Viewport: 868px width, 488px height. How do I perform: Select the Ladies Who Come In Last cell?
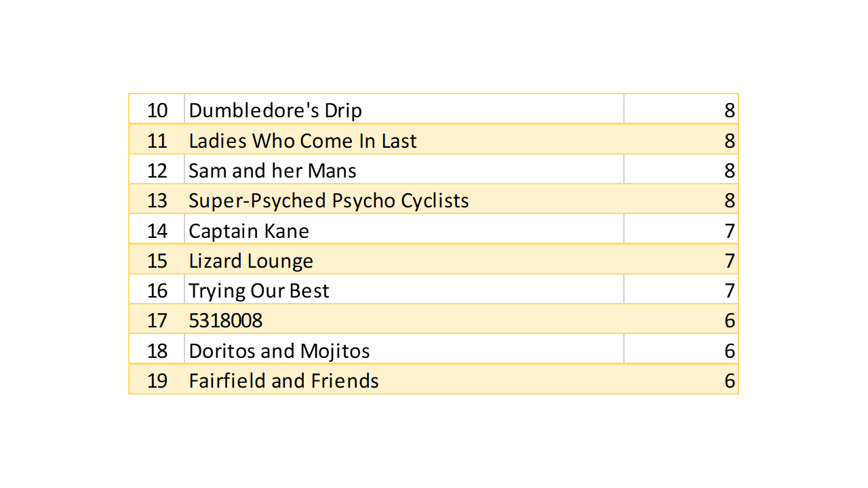302,141
